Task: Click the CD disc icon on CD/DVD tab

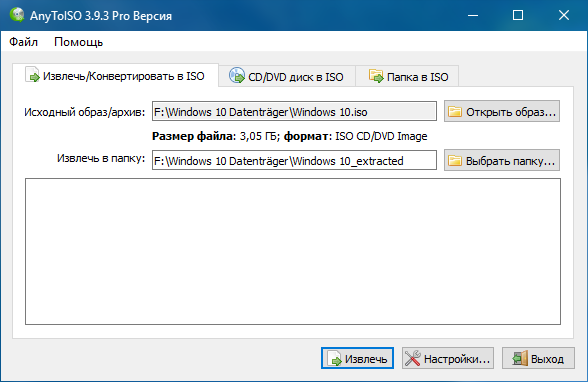Action: tap(237, 75)
